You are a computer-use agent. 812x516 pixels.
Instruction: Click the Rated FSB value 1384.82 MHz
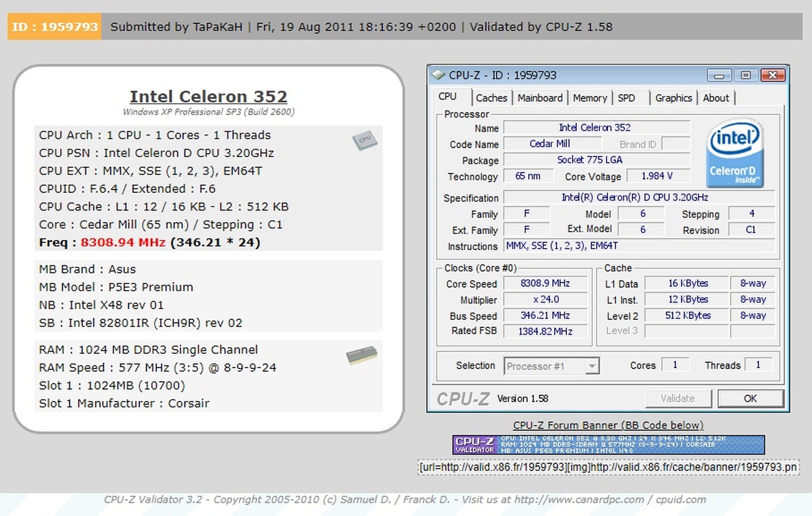click(545, 332)
